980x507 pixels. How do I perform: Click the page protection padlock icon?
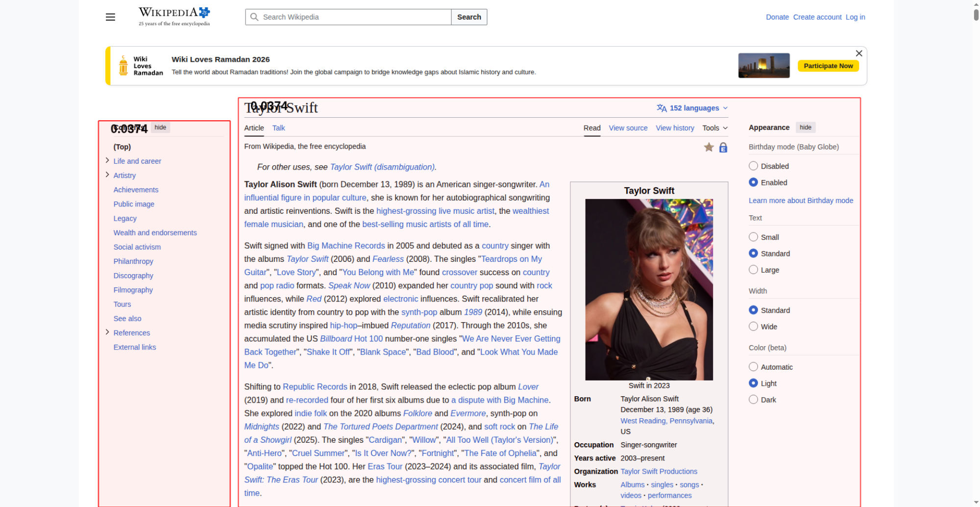723,148
